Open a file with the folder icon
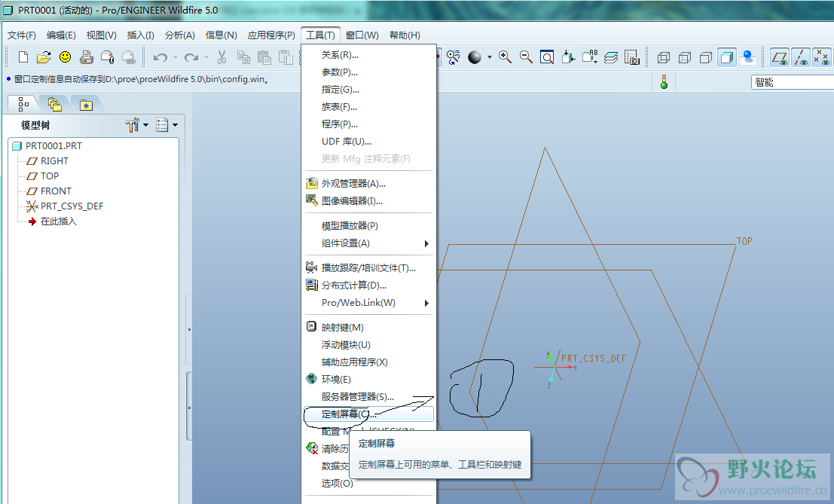This screenshot has width=834, height=504. (x=44, y=57)
